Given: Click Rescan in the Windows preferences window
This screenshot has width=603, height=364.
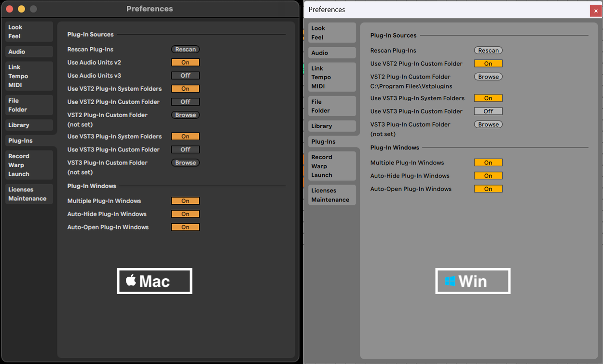Looking at the screenshot, I should click(488, 51).
